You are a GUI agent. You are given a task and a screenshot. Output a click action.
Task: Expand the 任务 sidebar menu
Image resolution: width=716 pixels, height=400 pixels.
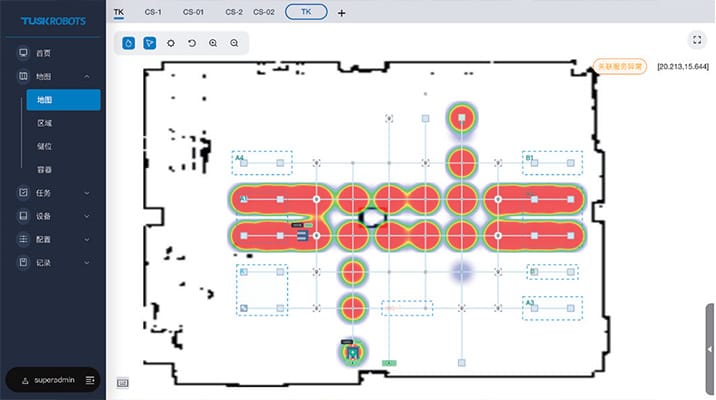pos(87,192)
